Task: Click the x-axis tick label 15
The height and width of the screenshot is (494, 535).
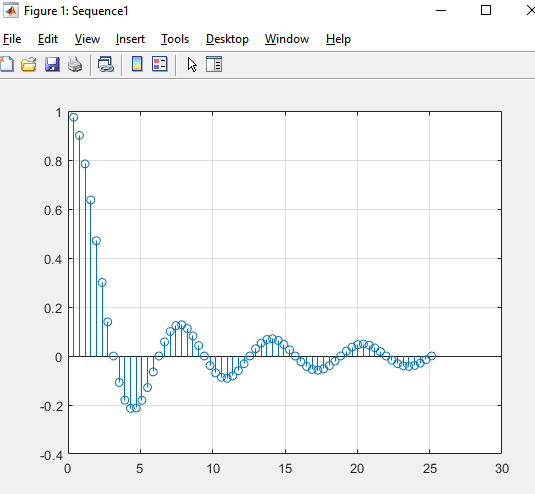Action: coord(285,469)
